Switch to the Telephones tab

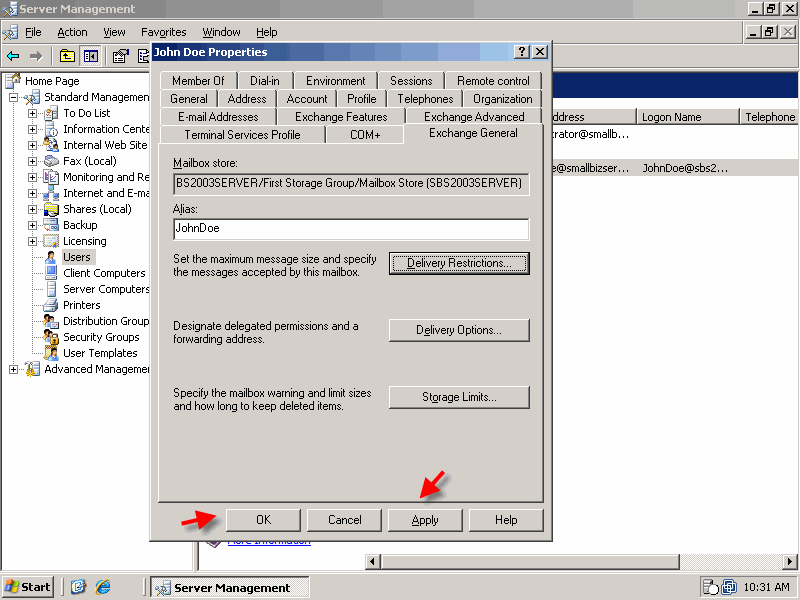pos(425,99)
